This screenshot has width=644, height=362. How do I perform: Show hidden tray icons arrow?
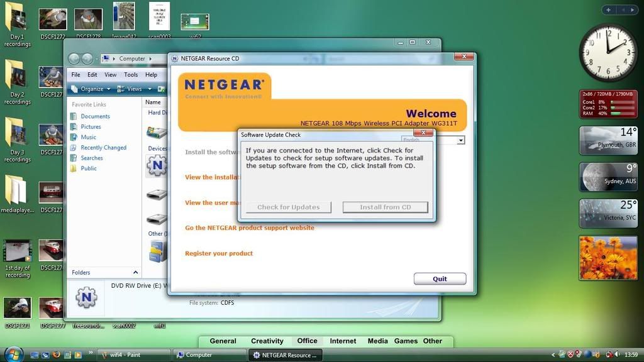click(553, 354)
